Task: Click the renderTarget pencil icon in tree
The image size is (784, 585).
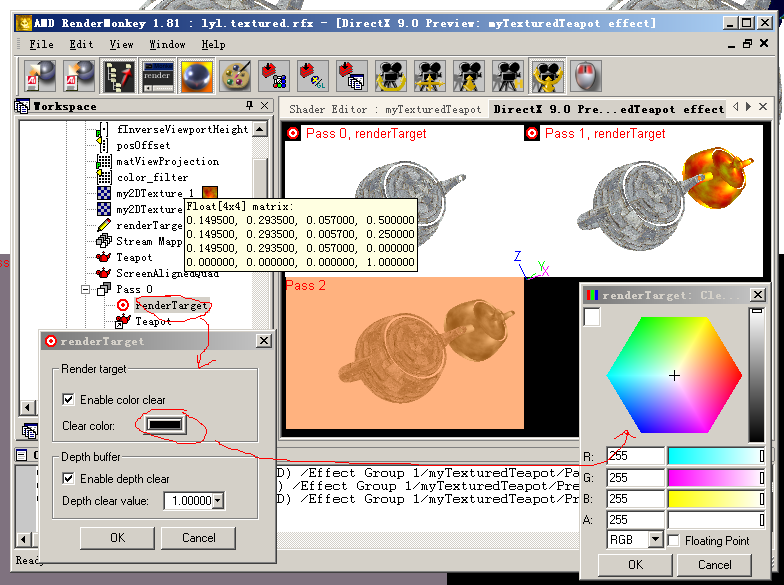Action: click(104, 225)
